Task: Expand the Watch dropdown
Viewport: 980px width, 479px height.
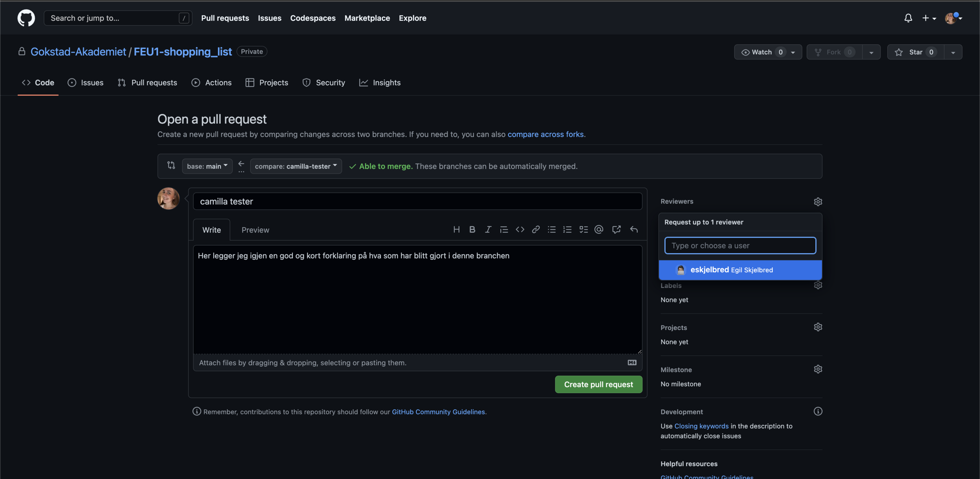Action: point(793,52)
